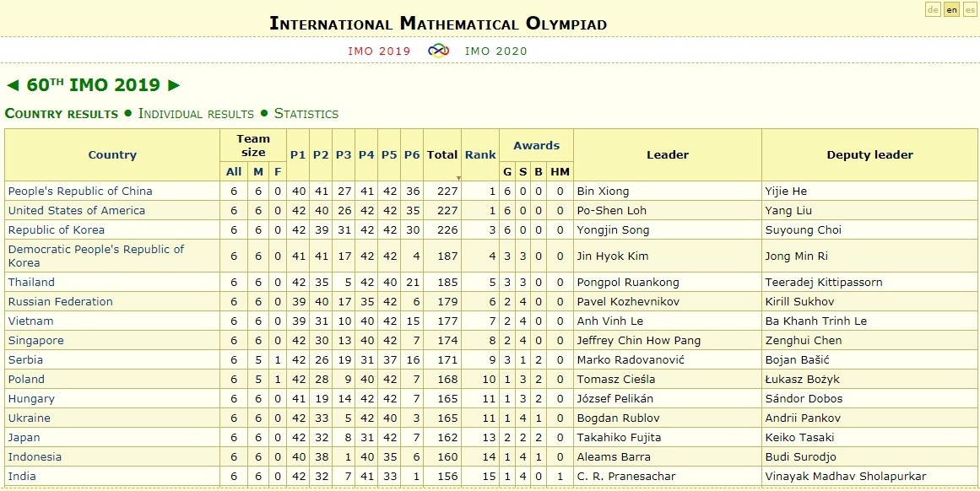
Task: Select the English (en) language button
Action: (951, 9)
